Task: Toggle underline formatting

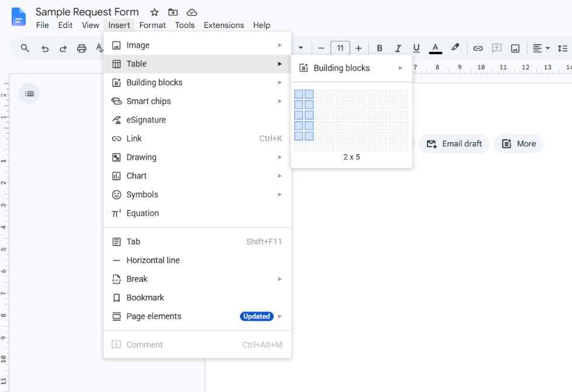Action: [x=416, y=48]
